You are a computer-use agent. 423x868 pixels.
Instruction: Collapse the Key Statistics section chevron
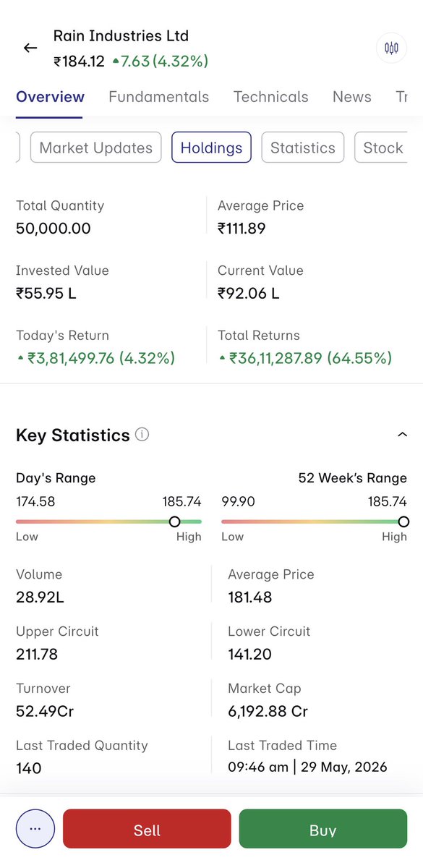coord(403,435)
